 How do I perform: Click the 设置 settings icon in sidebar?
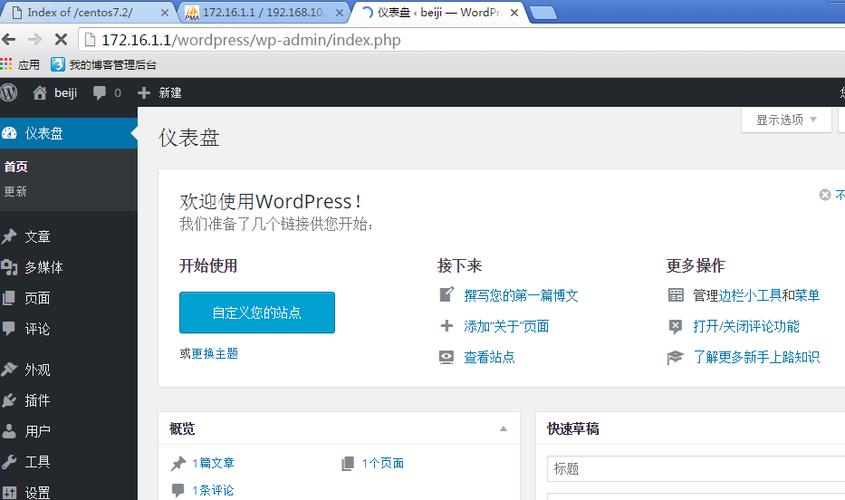coord(9,492)
